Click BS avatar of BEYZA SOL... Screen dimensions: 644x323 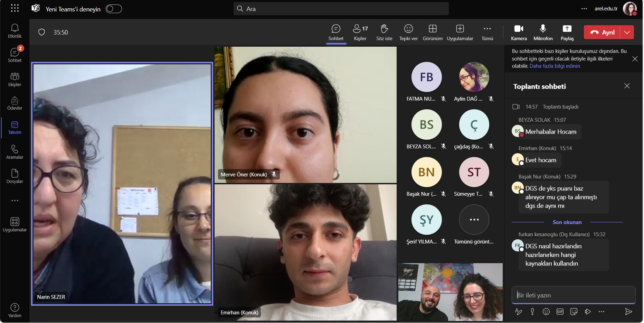coord(426,124)
